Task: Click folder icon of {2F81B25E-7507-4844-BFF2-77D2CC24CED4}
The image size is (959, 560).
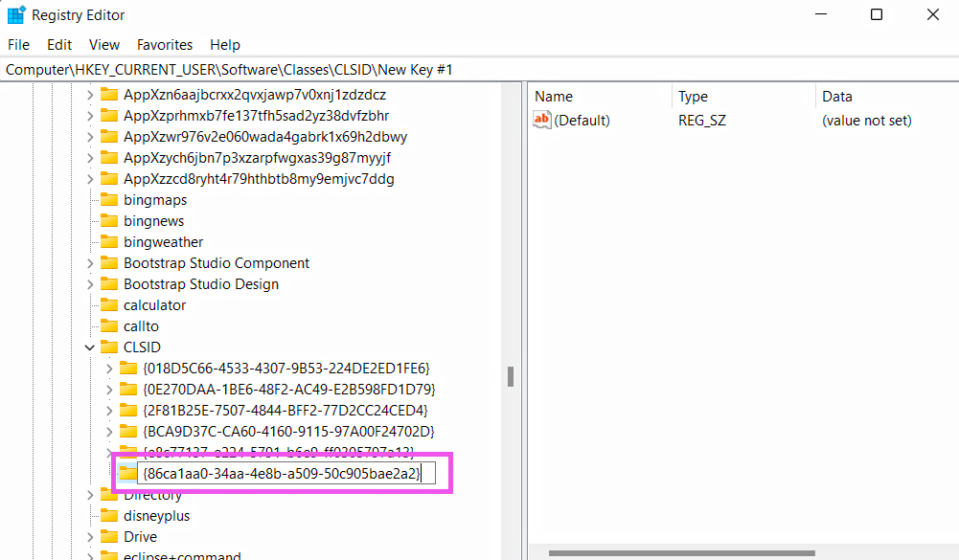Action: [128, 410]
